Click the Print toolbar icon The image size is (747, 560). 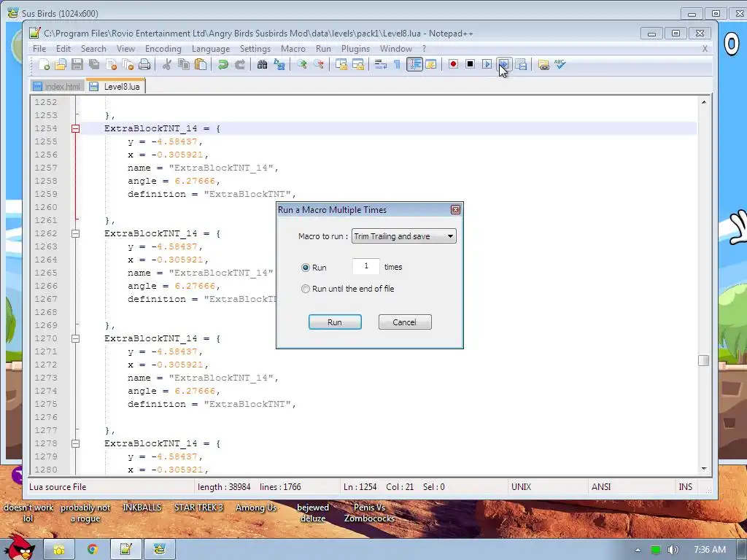[145, 64]
